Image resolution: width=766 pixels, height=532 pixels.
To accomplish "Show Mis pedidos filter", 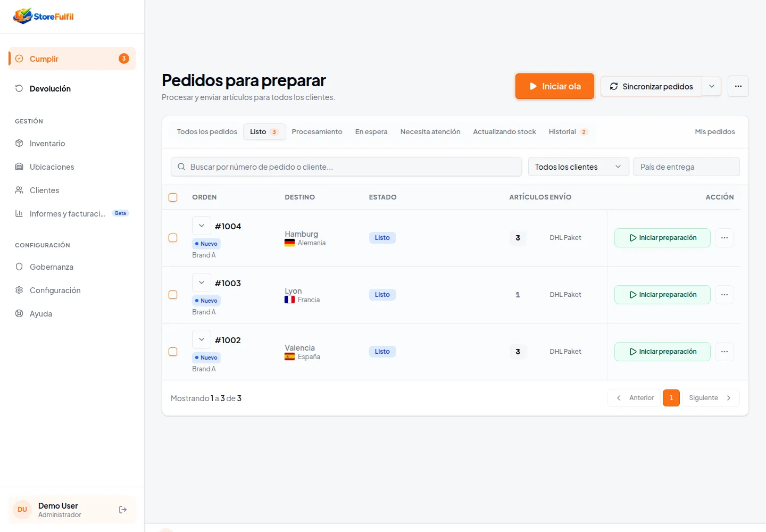I will point(715,131).
